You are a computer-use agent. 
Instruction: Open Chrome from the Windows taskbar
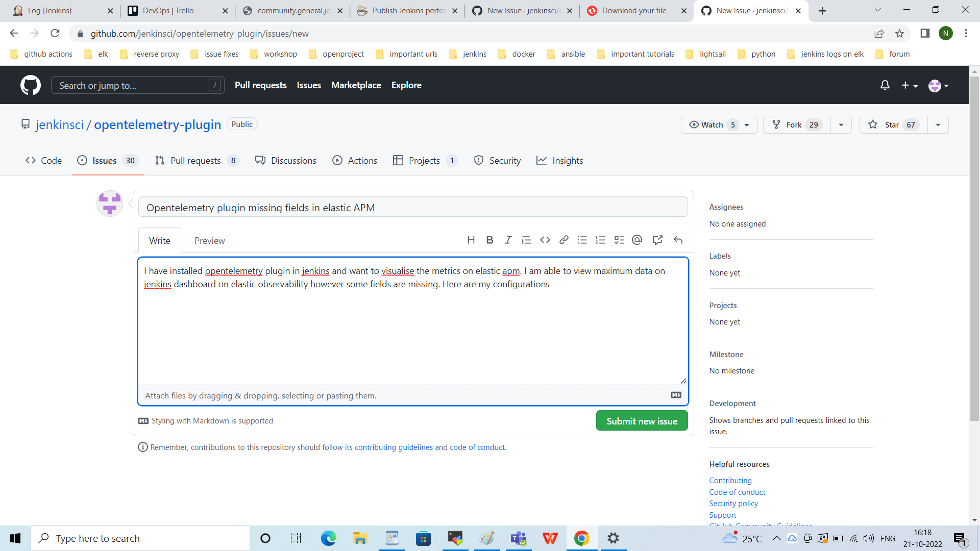click(581, 538)
